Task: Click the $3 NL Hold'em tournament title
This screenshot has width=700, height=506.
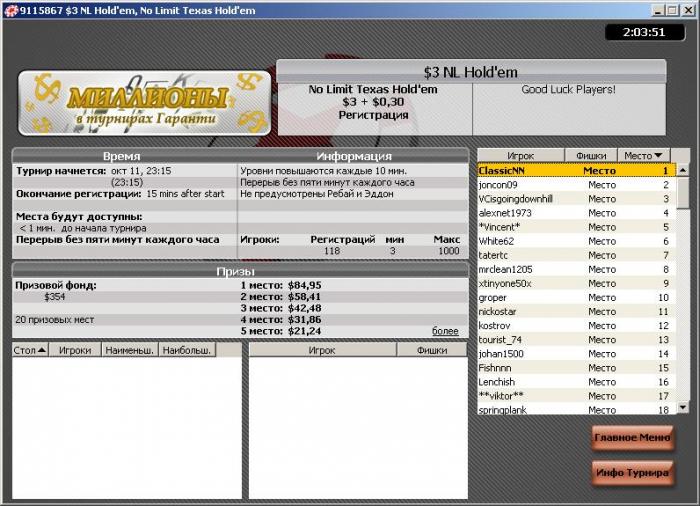Action: click(x=471, y=72)
